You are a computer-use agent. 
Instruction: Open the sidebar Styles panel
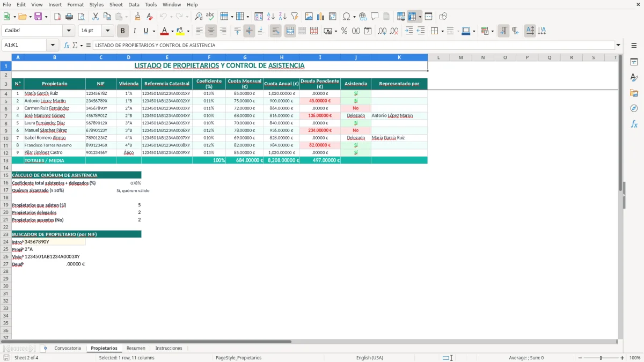[x=634, y=78]
